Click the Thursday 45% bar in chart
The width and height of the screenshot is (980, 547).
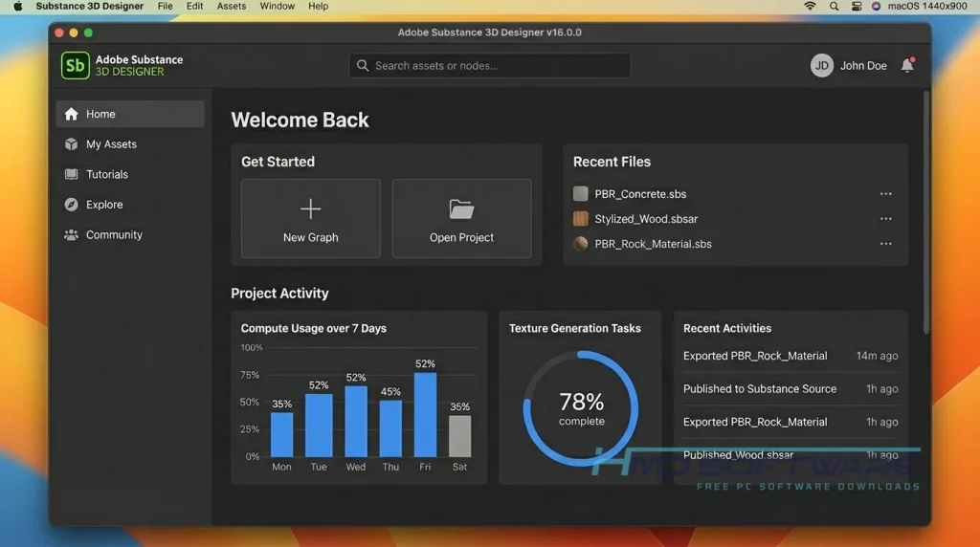tap(390, 428)
